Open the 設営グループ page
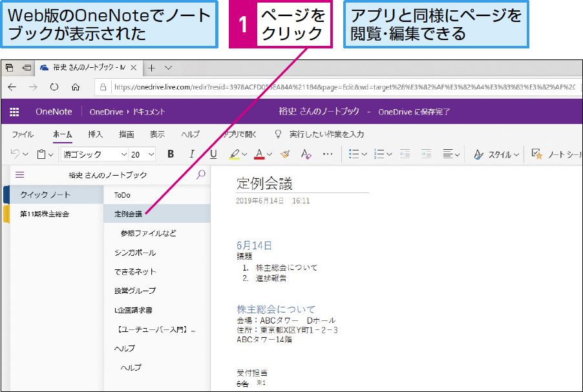This screenshot has width=583, height=392. click(157, 291)
